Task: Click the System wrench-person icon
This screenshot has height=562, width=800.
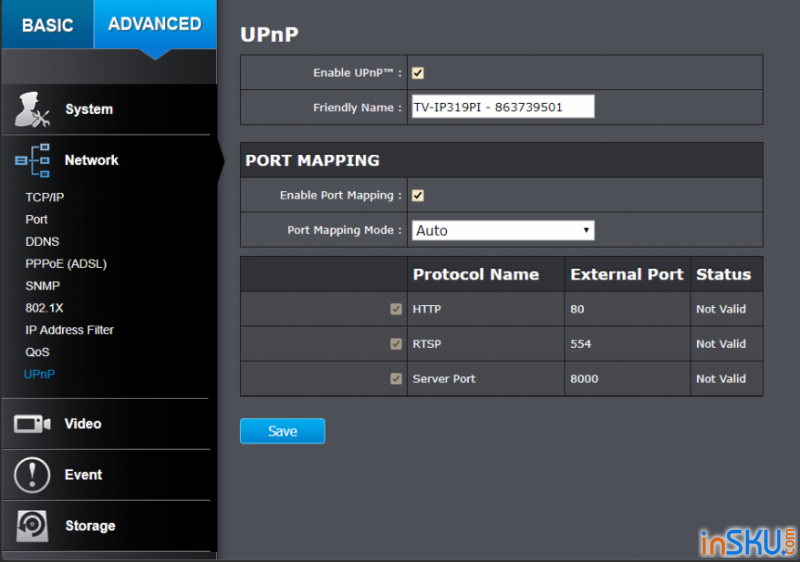Action: click(32, 109)
